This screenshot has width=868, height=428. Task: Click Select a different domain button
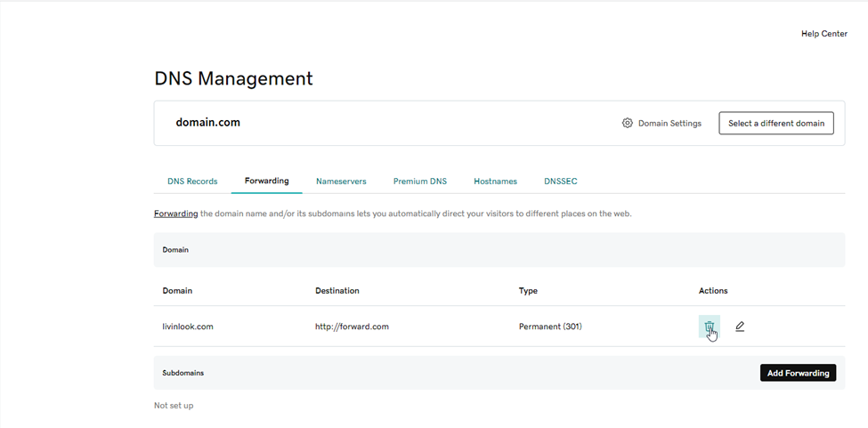coord(776,123)
